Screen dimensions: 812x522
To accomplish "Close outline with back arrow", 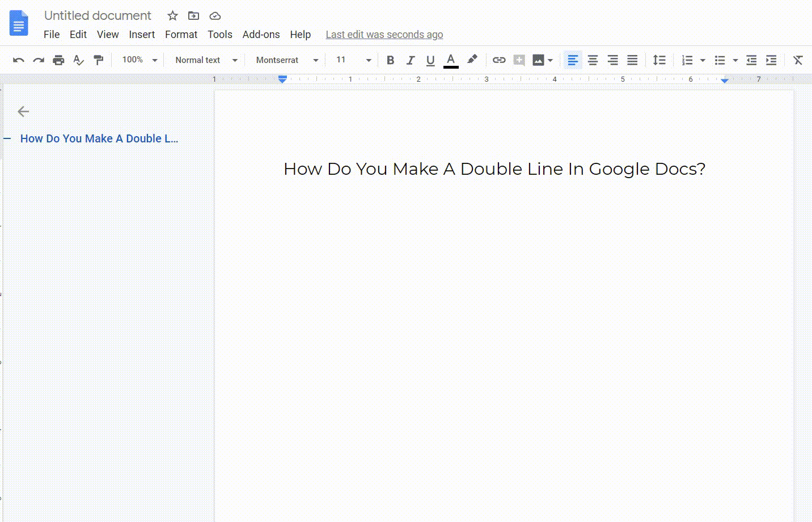I will [23, 112].
